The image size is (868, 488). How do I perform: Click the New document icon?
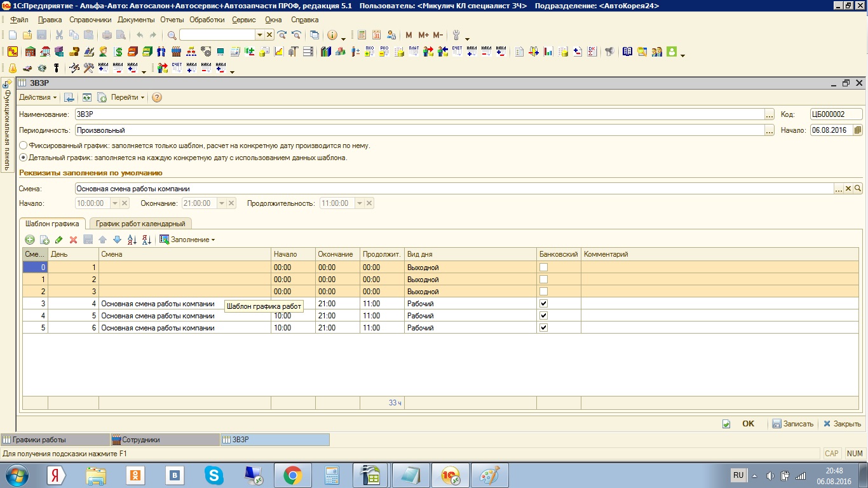click(13, 35)
